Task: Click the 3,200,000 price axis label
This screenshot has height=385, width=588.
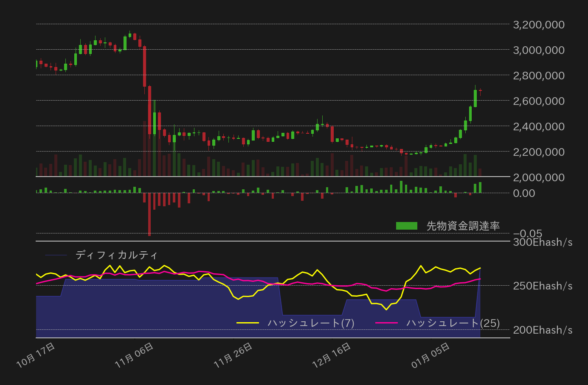Action: click(x=539, y=25)
